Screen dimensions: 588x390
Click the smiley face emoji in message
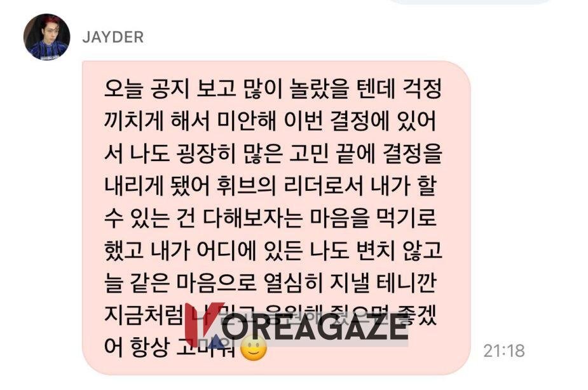[254, 347]
